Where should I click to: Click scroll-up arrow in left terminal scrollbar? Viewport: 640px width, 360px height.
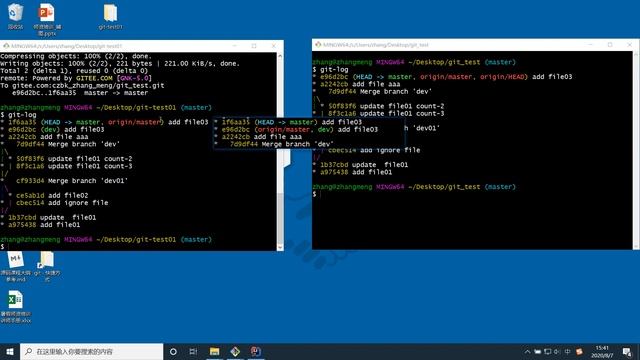pyautogui.click(x=280, y=56)
